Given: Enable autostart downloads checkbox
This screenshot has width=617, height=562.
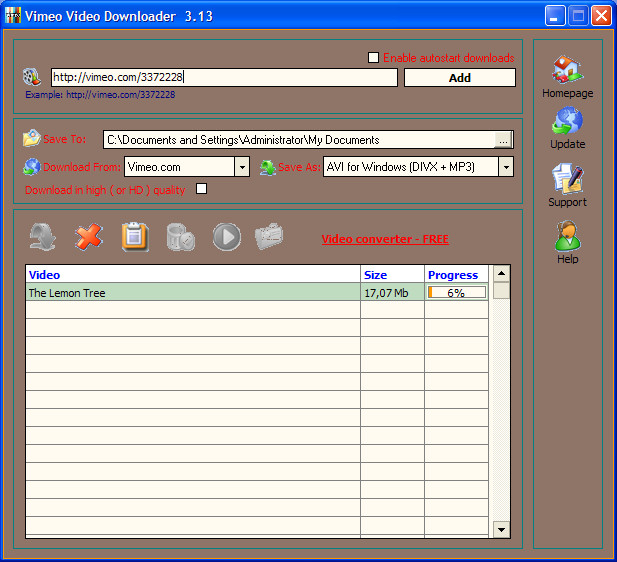Looking at the screenshot, I should (374, 58).
